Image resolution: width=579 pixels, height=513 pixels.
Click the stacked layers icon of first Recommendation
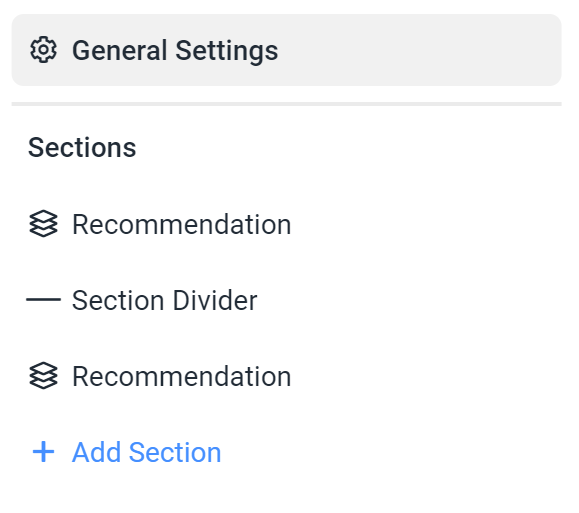(43, 224)
